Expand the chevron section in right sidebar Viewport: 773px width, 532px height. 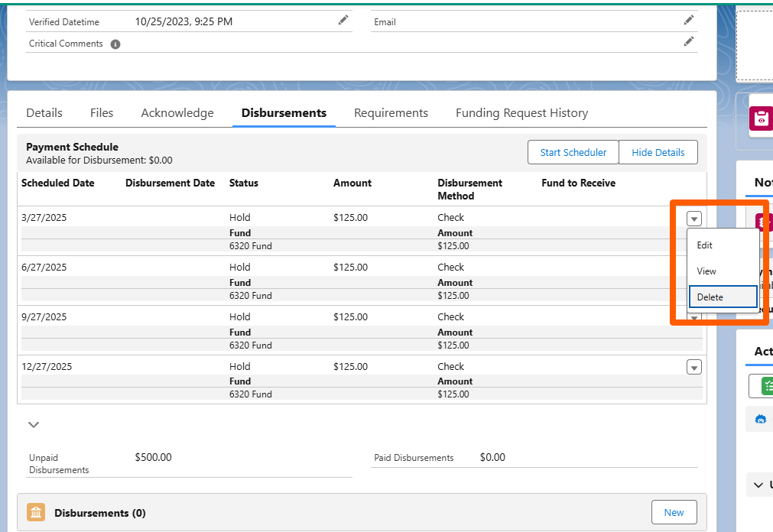click(758, 485)
